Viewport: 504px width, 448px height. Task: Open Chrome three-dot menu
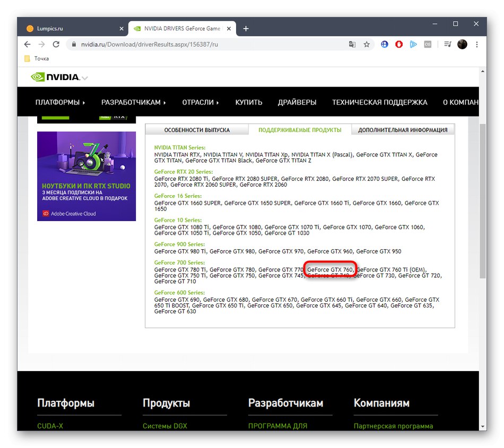[477, 45]
